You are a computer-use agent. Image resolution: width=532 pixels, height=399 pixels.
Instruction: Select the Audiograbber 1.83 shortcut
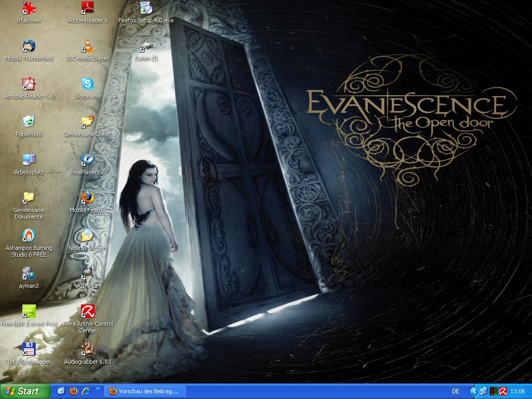click(87, 350)
